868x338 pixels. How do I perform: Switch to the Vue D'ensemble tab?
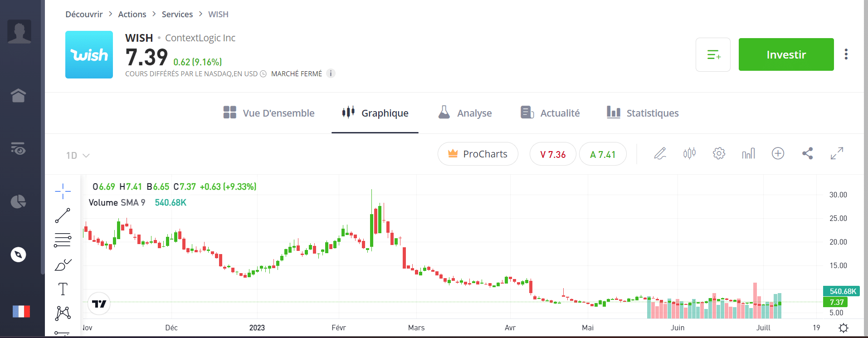(x=269, y=113)
